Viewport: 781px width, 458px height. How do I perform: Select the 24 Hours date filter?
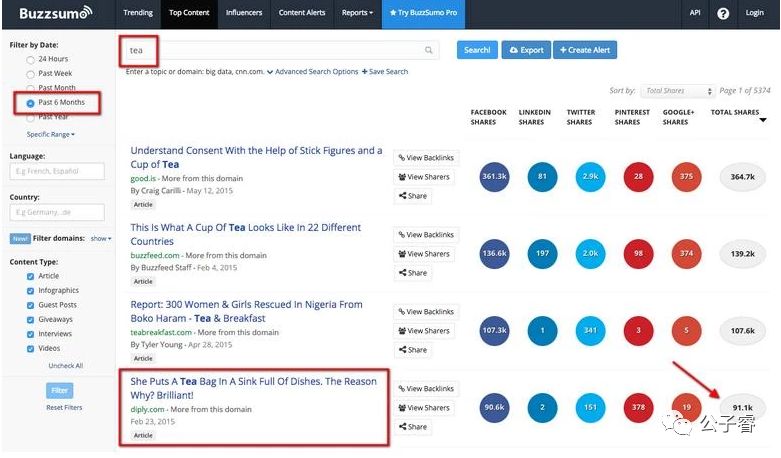(x=30, y=60)
